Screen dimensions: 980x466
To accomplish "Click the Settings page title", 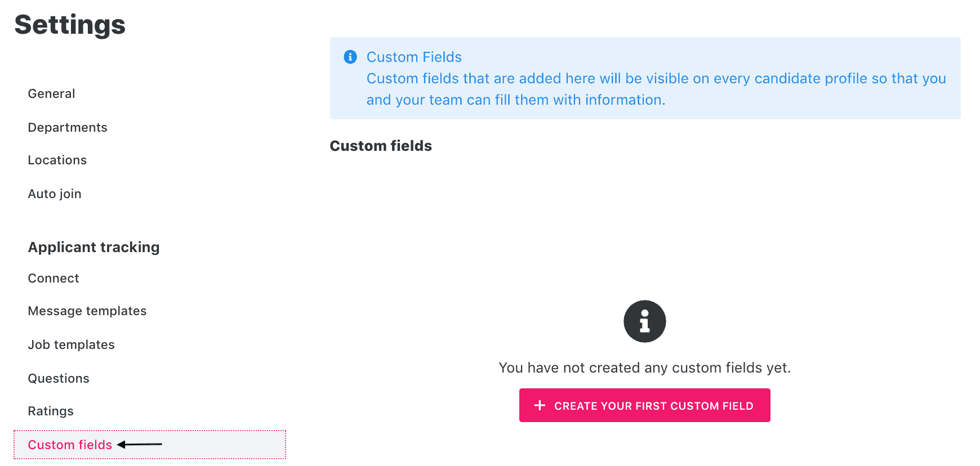I will [x=70, y=25].
